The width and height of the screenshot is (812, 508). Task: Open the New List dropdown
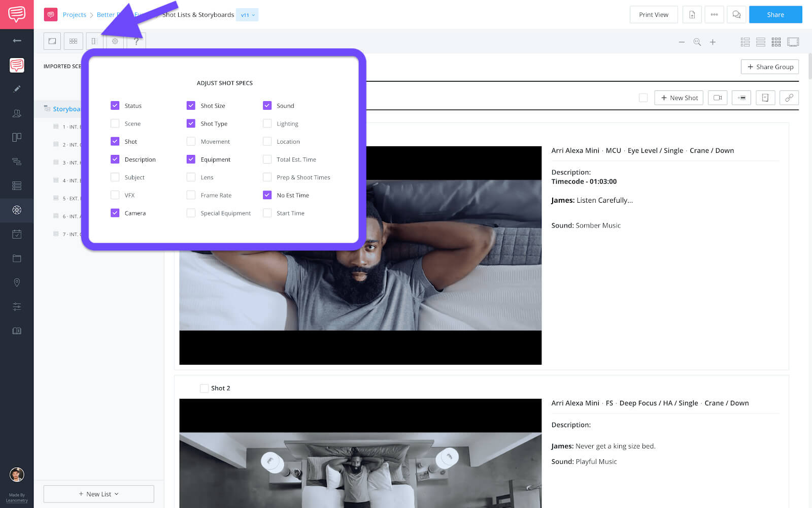[98, 494]
